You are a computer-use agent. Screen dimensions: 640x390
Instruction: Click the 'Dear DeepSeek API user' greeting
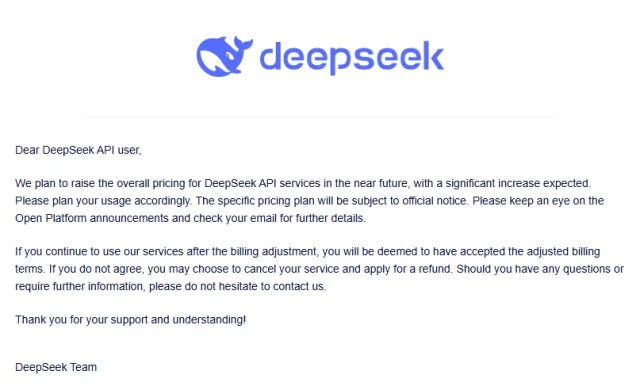click(x=78, y=150)
